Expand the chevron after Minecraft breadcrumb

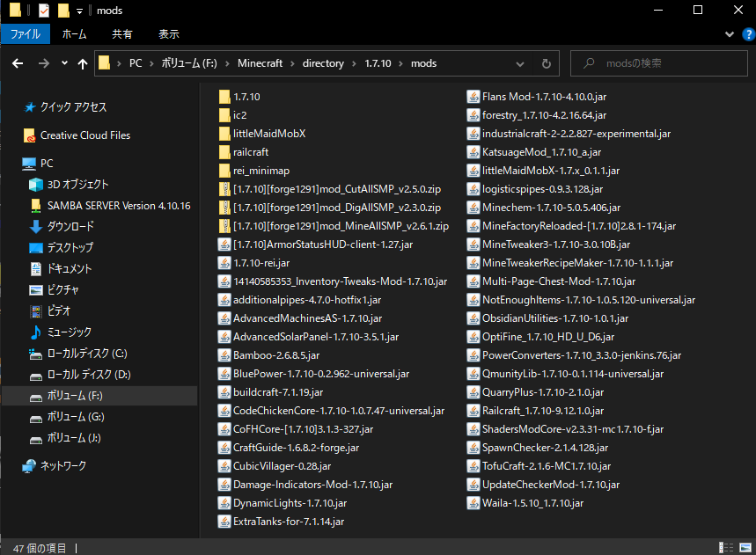tap(292, 63)
